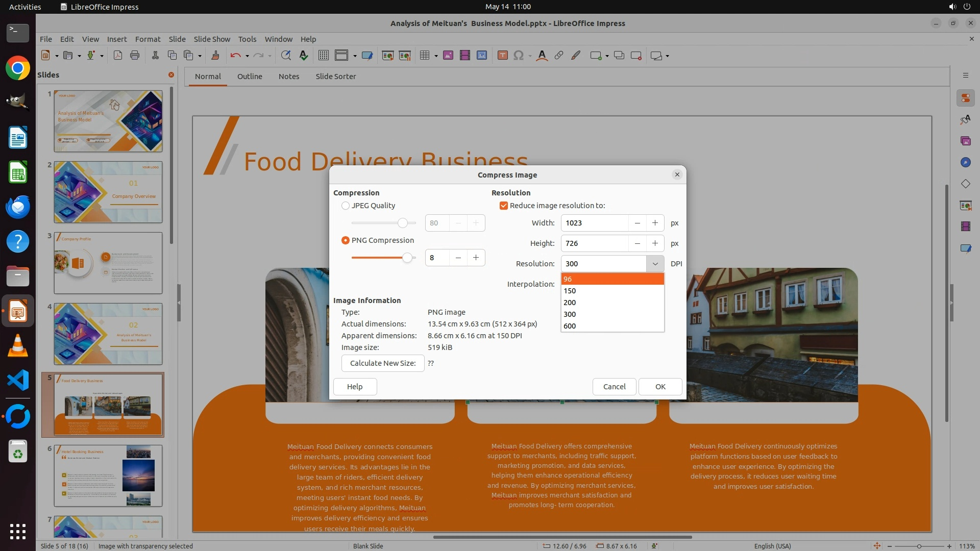This screenshot has height=551, width=980.
Task: Switch to the Slide Sorter tab
Action: tap(335, 77)
